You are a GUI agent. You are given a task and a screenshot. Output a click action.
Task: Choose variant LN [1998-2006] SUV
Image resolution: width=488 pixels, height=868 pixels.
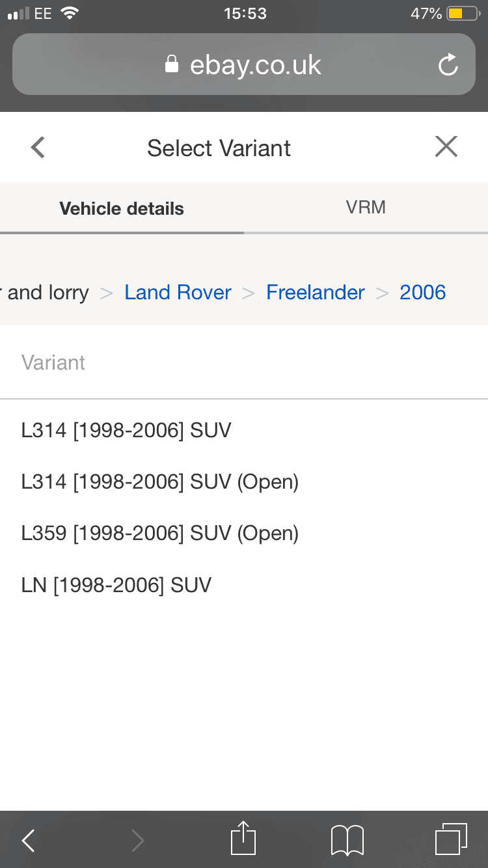coord(244,586)
